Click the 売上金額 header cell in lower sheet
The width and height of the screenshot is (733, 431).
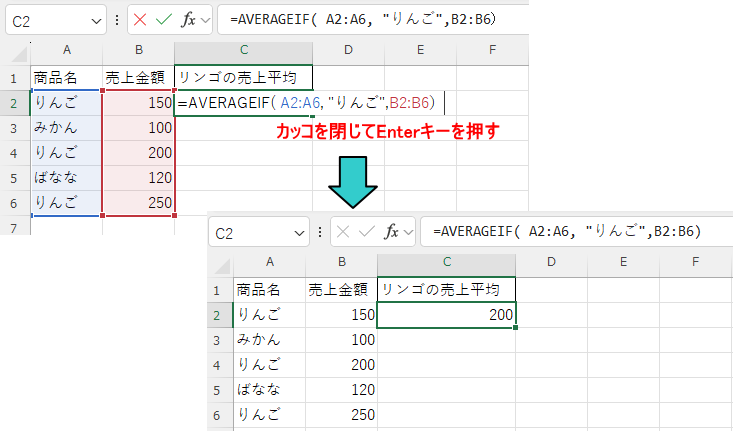tap(340, 289)
